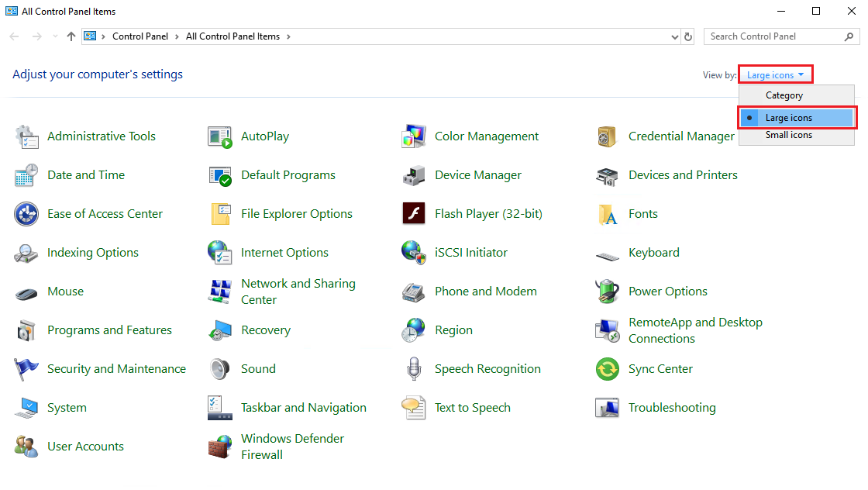Click the File Explorer Options folder icon
Screen dimensions: 868x490
coord(220,214)
